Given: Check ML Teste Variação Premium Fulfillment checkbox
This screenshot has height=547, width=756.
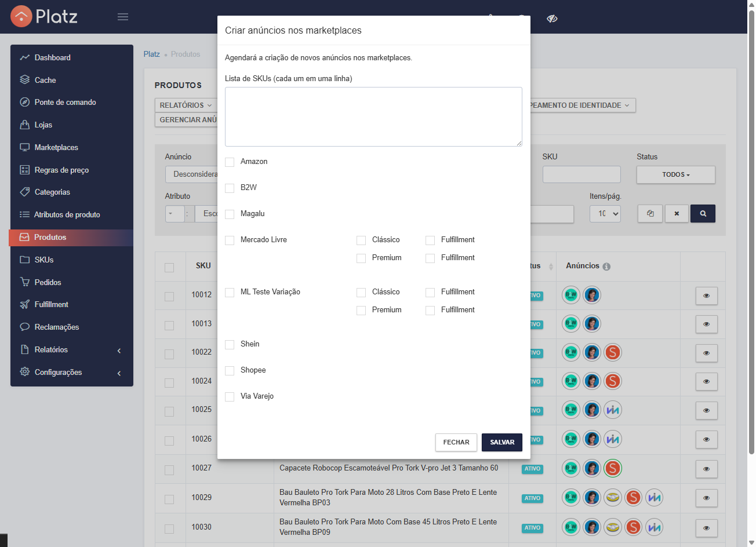Looking at the screenshot, I should tap(430, 311).
